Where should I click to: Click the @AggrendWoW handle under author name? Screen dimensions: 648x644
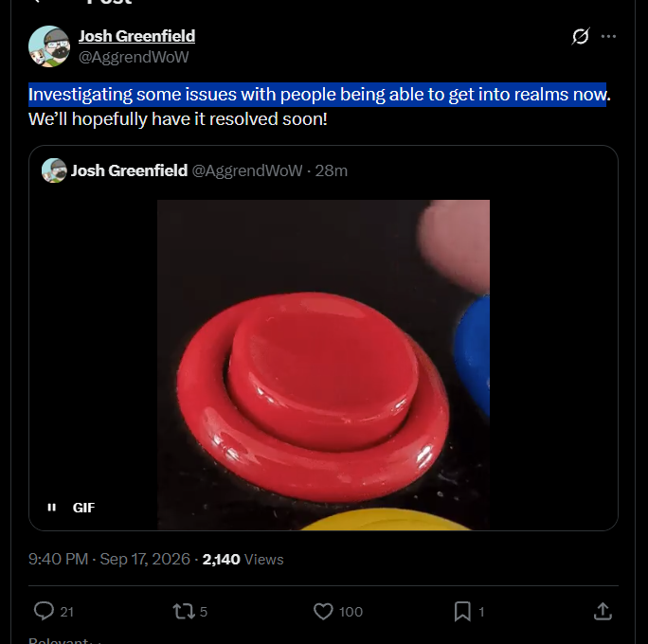(134, 57)
